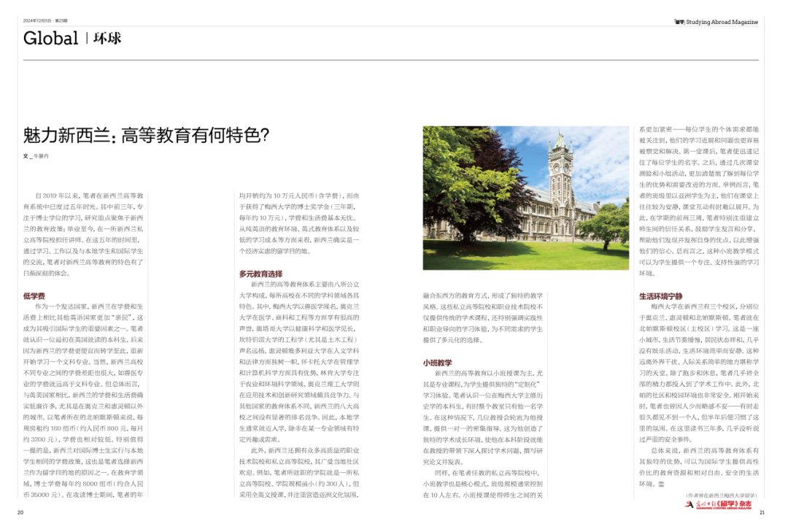Image resolution: width=788 pixels, height=532 pixels.
Task: Click the page number 21
Action: [762, 512]
